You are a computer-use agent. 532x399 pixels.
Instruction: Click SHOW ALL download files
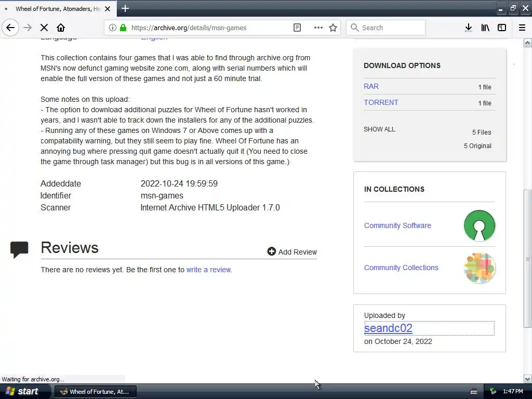click(x=379, y=129)
